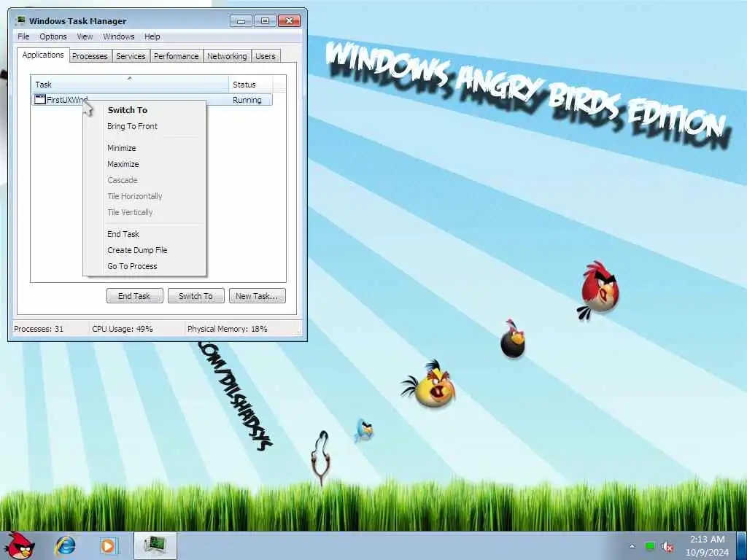
Task: Click the FirstUXWnd window icon
Action: pyautogui.click(x=40, y=99)
